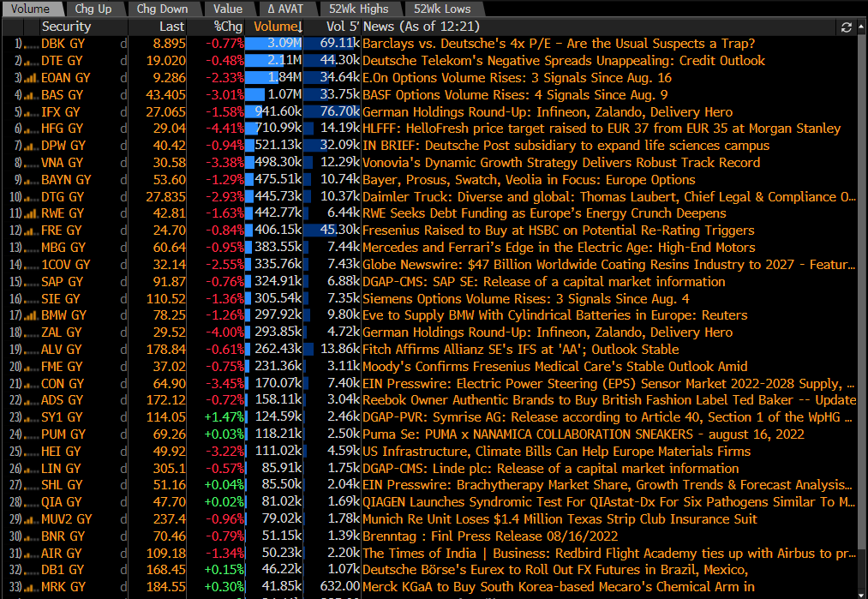Open the Fitch Affirms Allianz SE's IFS headline

[521, 350]
